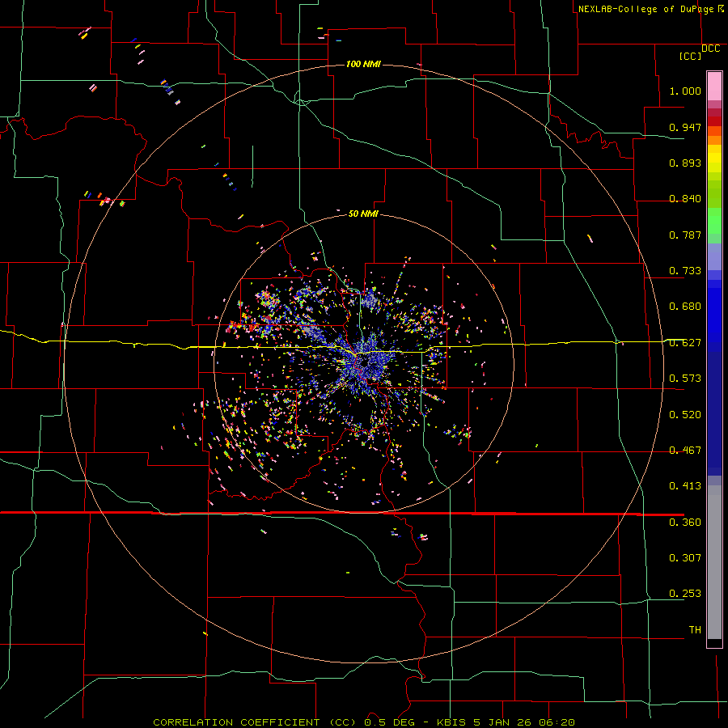Screen dimensions: 728x728
Task: Click the 0.360 legend value
Action: pyautogui.click(x=685, y=523)
